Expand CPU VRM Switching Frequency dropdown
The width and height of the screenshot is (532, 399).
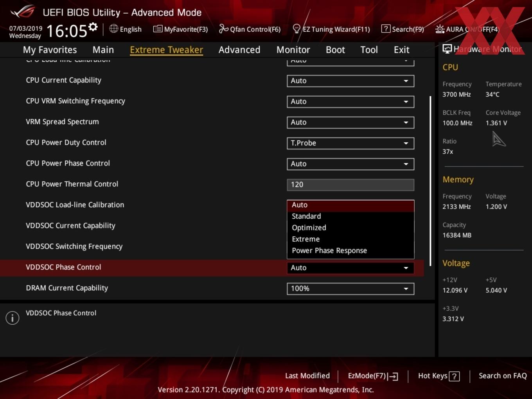pos(350,102)
